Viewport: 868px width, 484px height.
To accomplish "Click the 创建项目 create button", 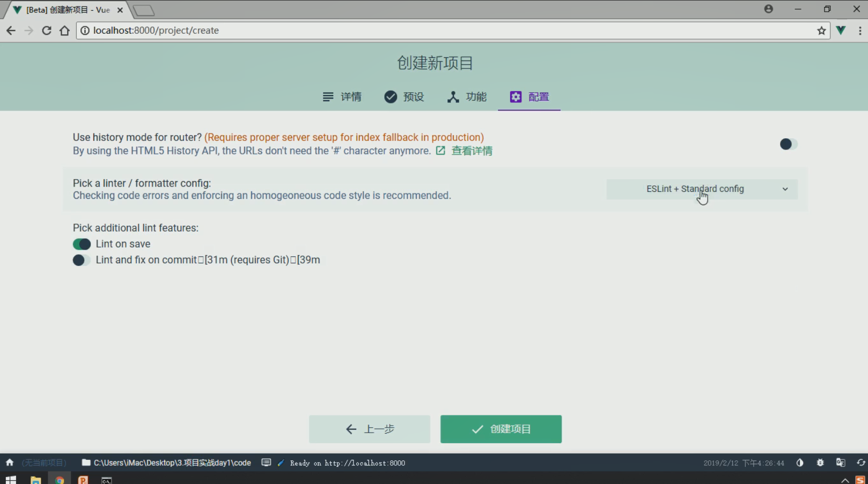I will coord(501,429).
